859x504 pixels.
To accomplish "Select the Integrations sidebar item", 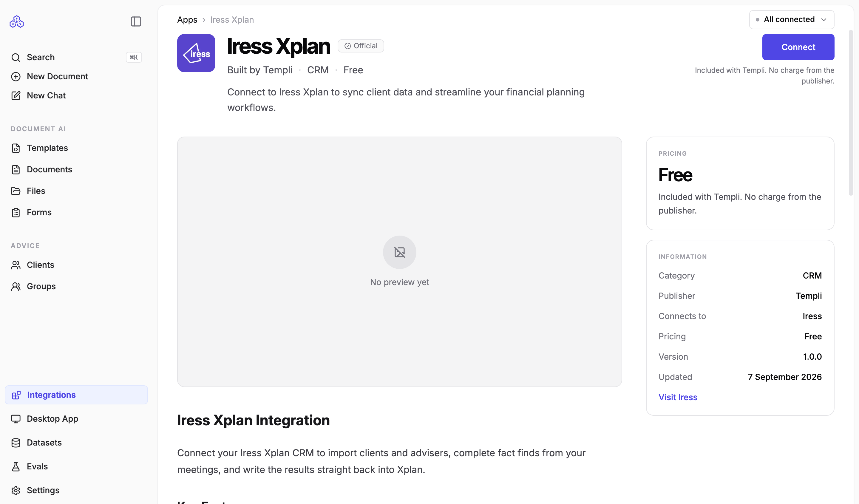I will (x=76, y=395).
